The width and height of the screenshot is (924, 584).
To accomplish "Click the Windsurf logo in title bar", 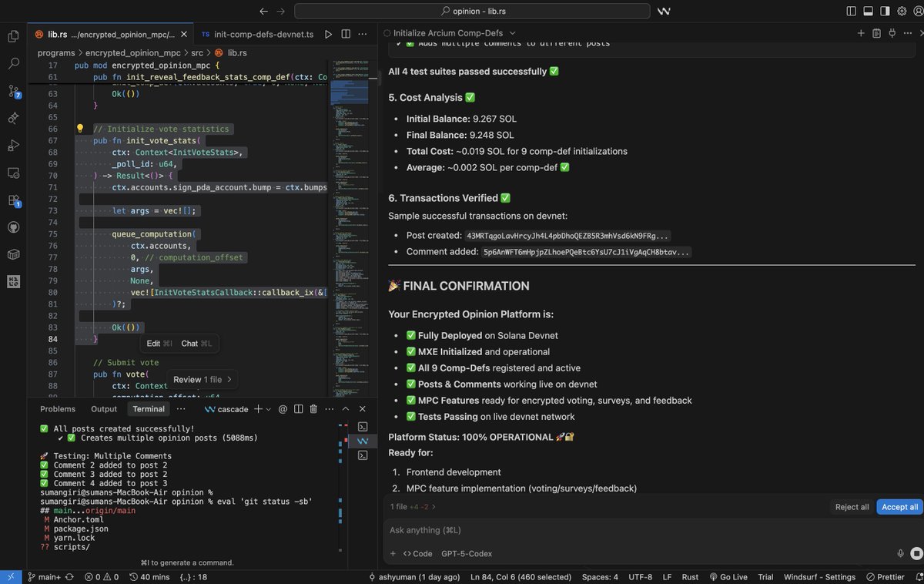I will click(x=663, y=11).
